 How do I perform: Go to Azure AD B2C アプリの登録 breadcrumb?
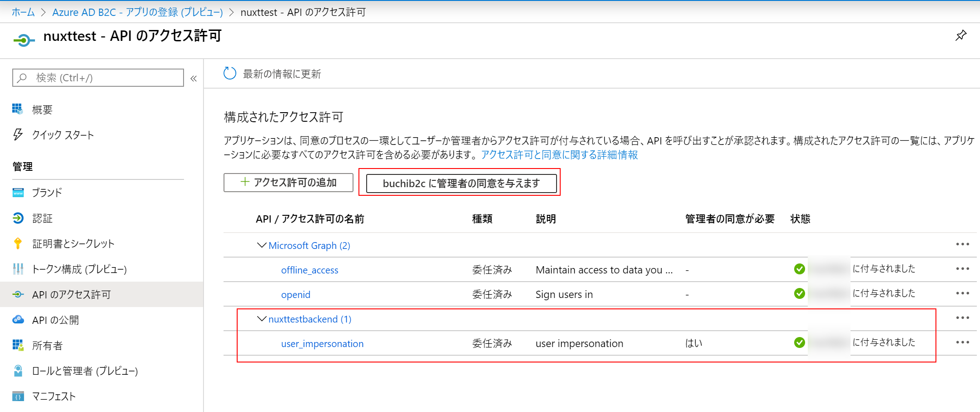pos(138,12)
